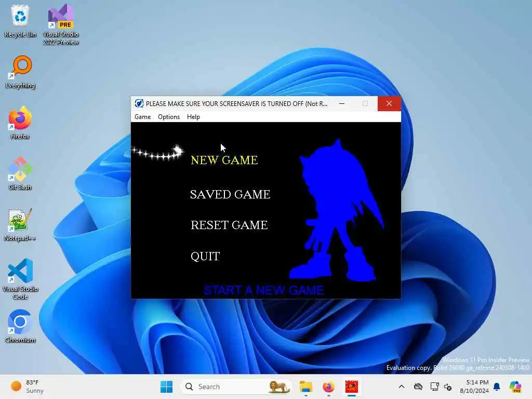Open the Windows Start menu
Screen dimensions: 532x399
166,387
